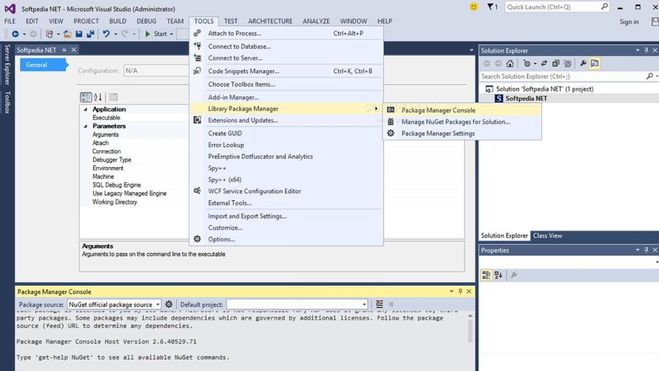Pin the Softpedia NET document tab
This screenshot has height=371, width=659.
tap(64, 50)
